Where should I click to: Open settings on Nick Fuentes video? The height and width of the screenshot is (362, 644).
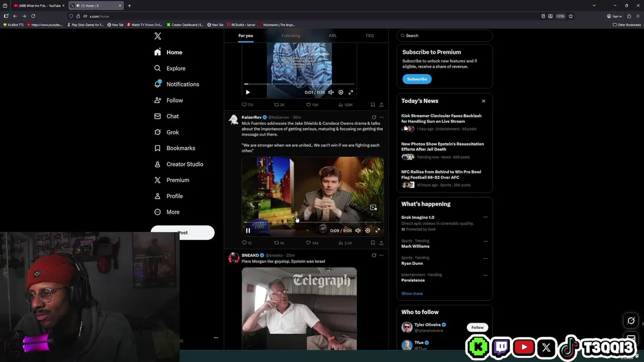tap(368, 231)
